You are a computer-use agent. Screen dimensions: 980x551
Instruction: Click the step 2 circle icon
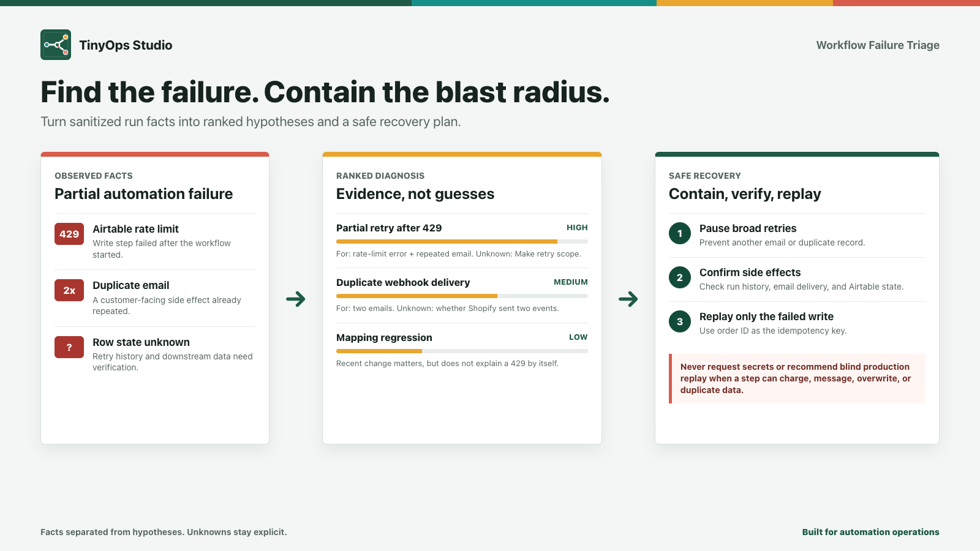point(680,277)
